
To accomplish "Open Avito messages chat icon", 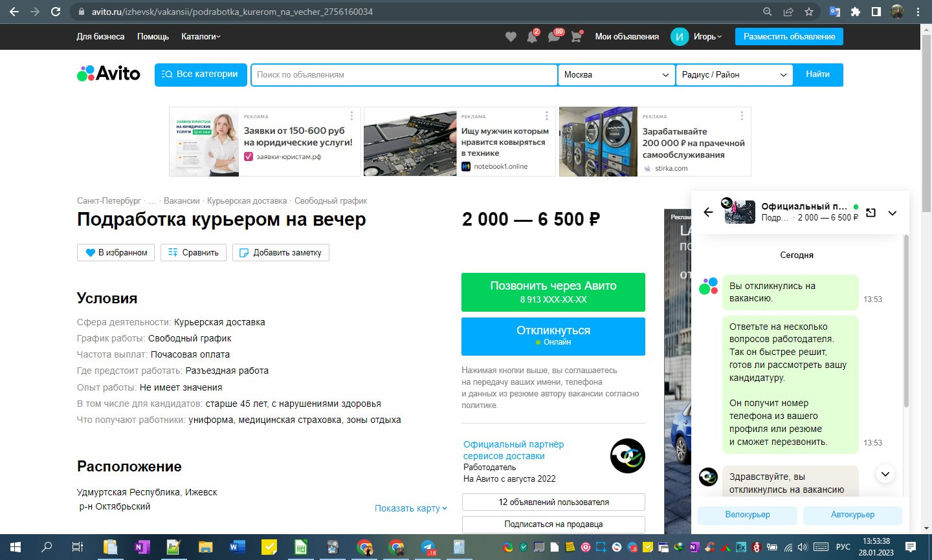I will point(555,36).
